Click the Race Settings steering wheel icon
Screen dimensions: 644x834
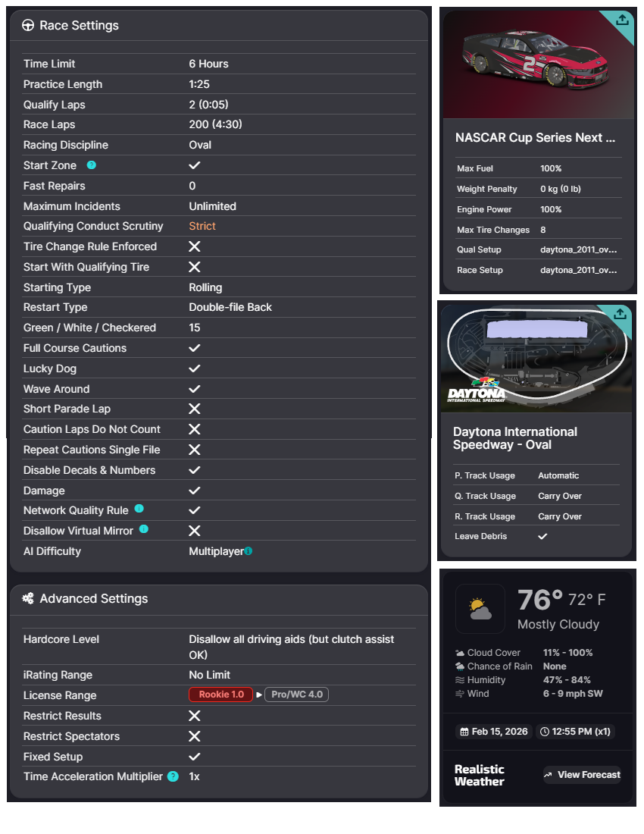pos(28,26)
